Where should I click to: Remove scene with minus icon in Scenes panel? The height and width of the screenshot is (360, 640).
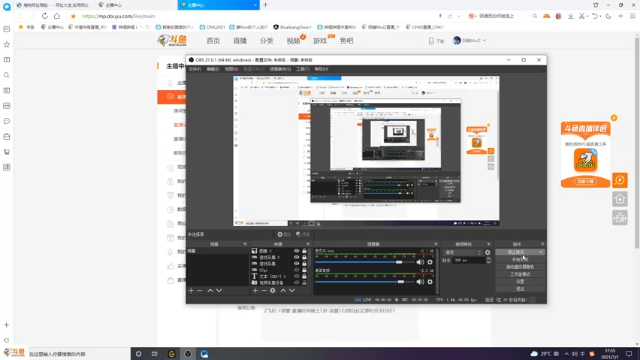coord(200,291)
